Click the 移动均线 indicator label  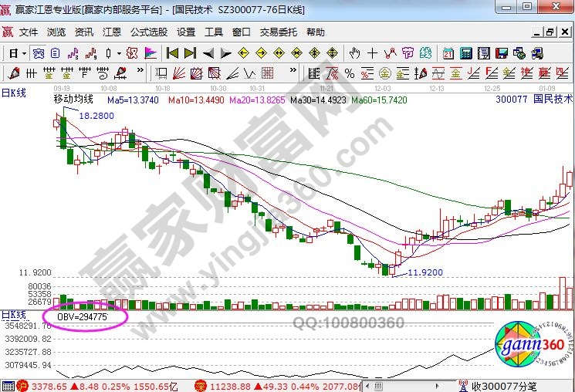73,100
